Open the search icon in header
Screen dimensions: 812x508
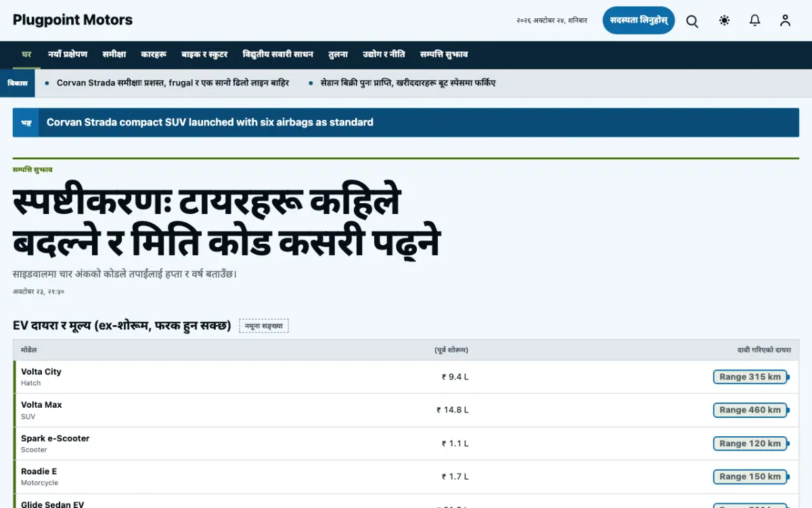click(692, 21)
